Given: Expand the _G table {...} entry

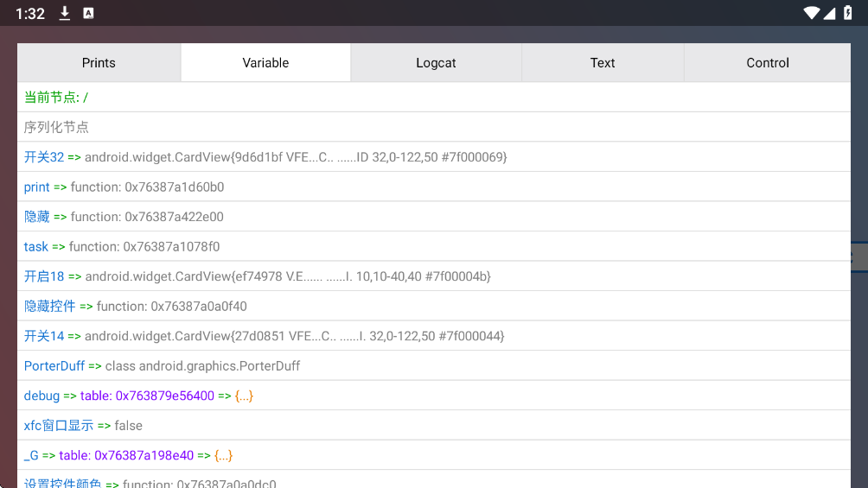Looking at the screenshot, I should (223, 455).
